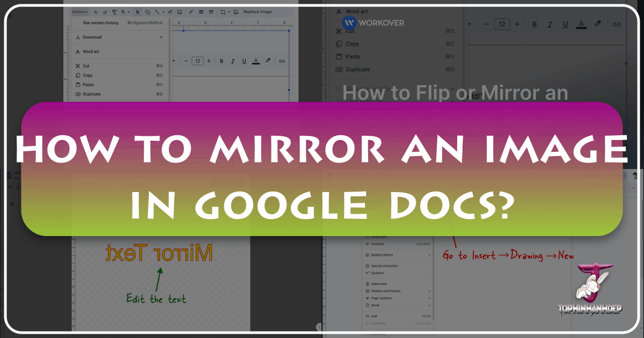
Task: Toggle Italic in the WORKOVER-branded screenshot
Action: pyautogui.click(x=549, y=25)
